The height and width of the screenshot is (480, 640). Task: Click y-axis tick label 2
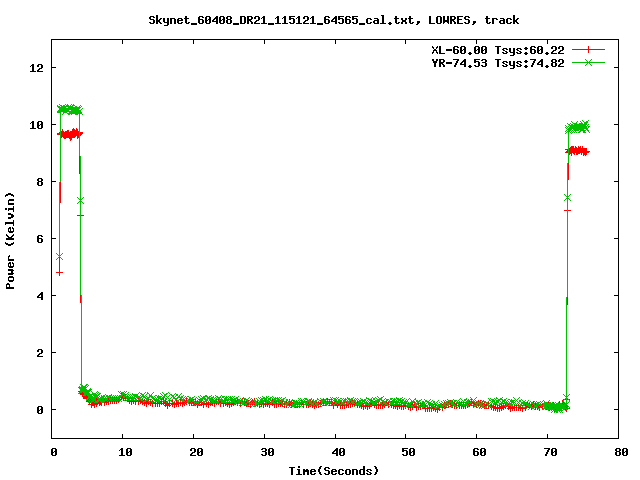[40, 353]
